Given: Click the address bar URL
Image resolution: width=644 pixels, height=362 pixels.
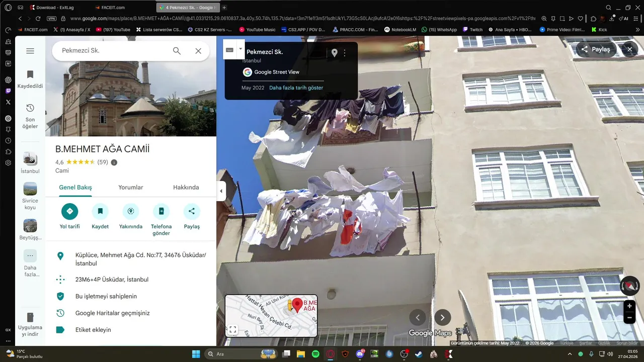Looking at the screenshot, I should (x=302, y=19).
